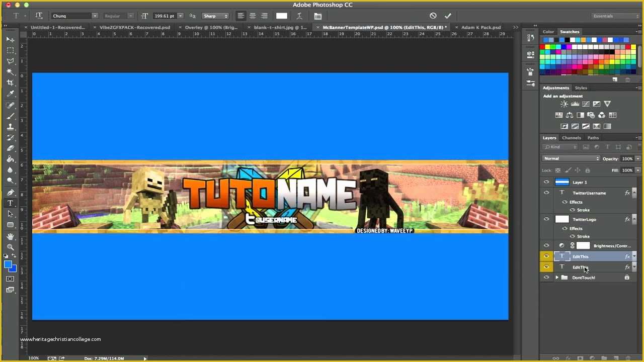The height and width of the screenshot is (362, 644).
Task: Create a new group from Layers panel footer
Action: [x=604, y=358]
